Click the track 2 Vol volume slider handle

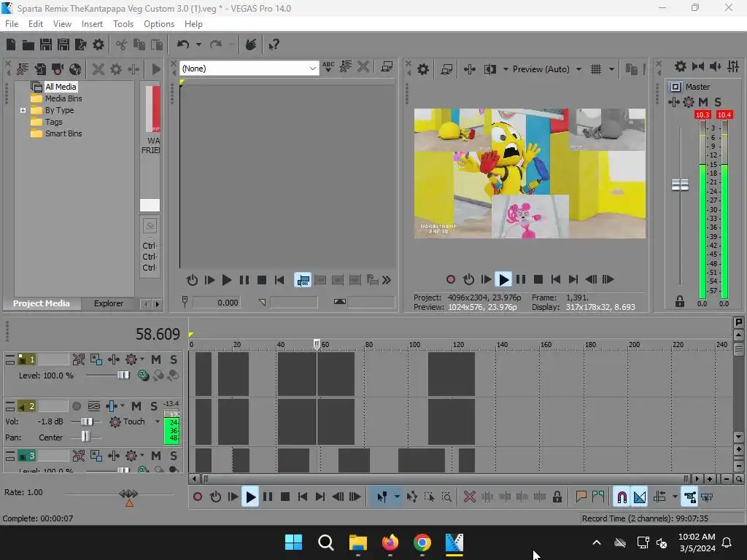(x=87, y=421)
